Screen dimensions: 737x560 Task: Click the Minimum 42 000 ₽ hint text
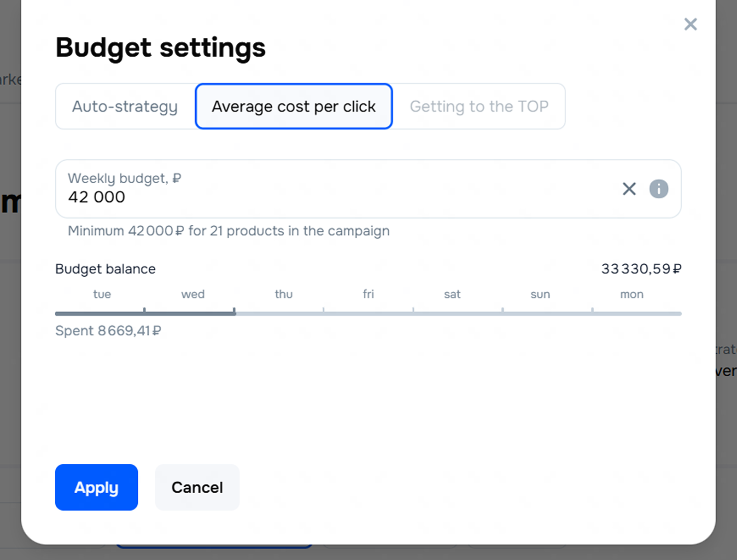(228, 231)
